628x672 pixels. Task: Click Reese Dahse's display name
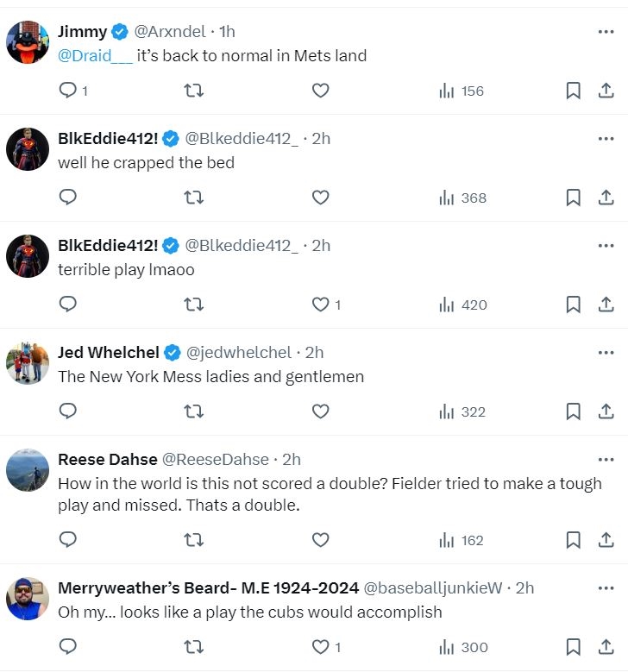click(x=107, y=460)
